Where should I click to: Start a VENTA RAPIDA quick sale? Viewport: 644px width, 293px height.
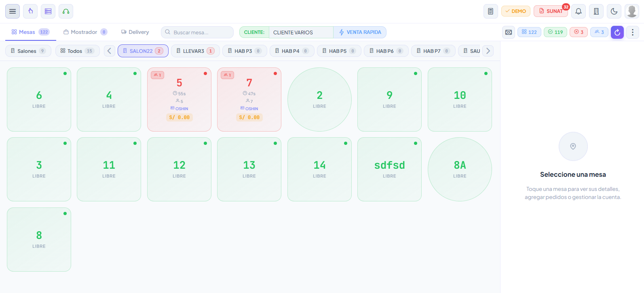360,32
